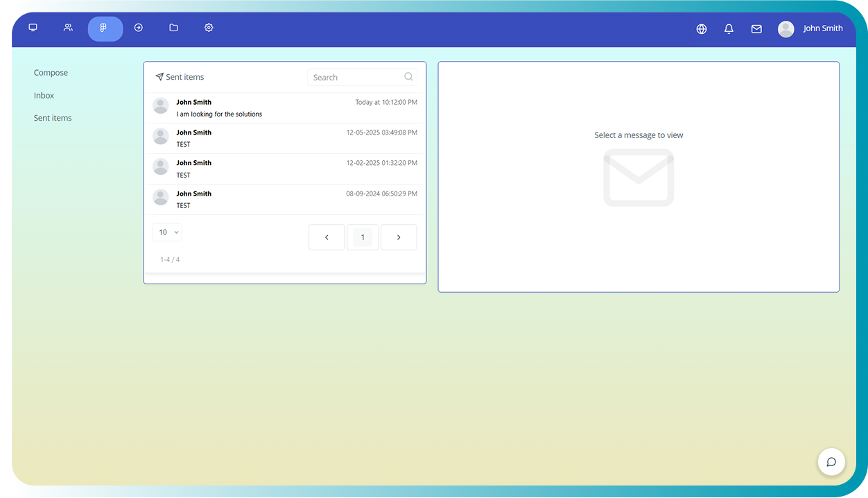Open the chat bubble floating button
This screenshot has height=498, width=868.
(x=831, y=462)
